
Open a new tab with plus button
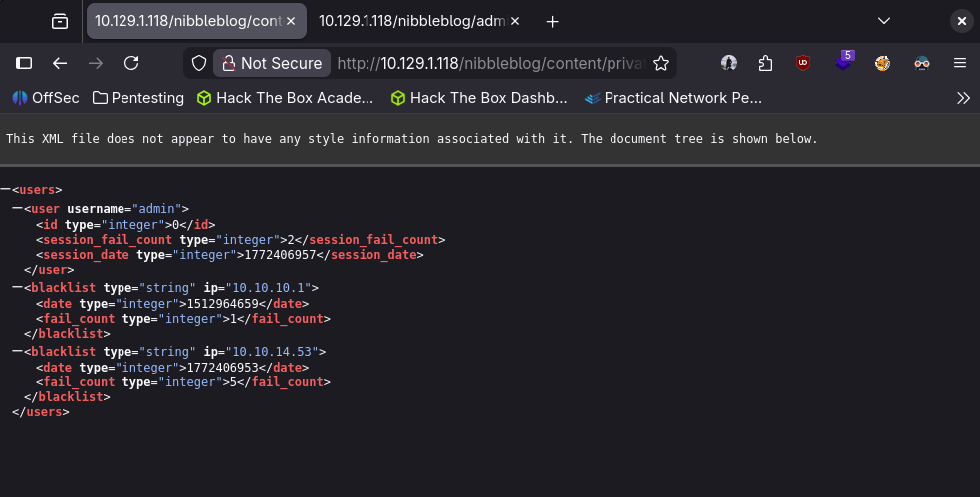pos(553,21)
